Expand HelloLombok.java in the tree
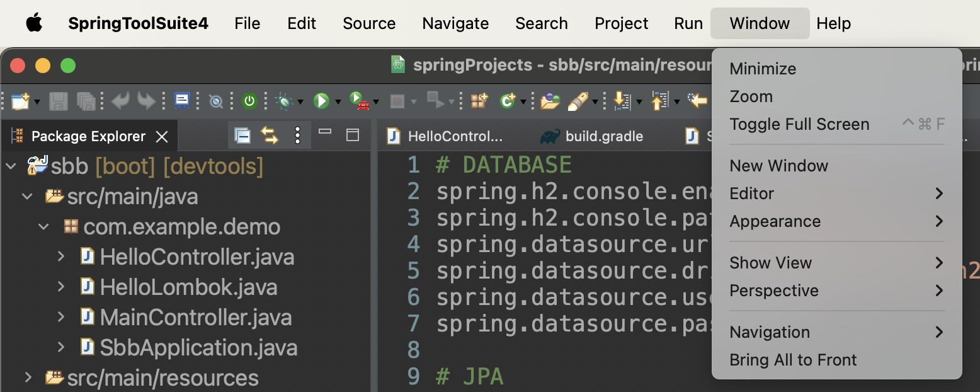This screenshot has width=980, height=392. click(x=60, y=287)
